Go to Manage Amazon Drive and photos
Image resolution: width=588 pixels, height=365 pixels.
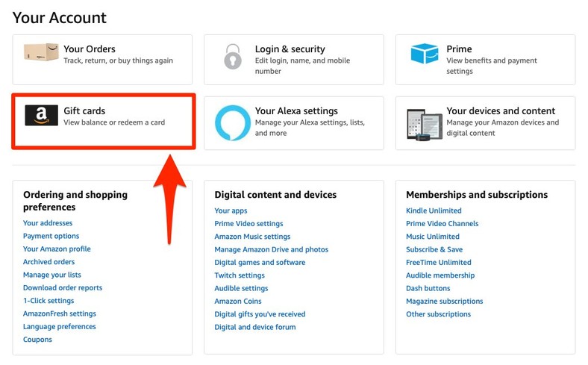click(x=271, y=249)
